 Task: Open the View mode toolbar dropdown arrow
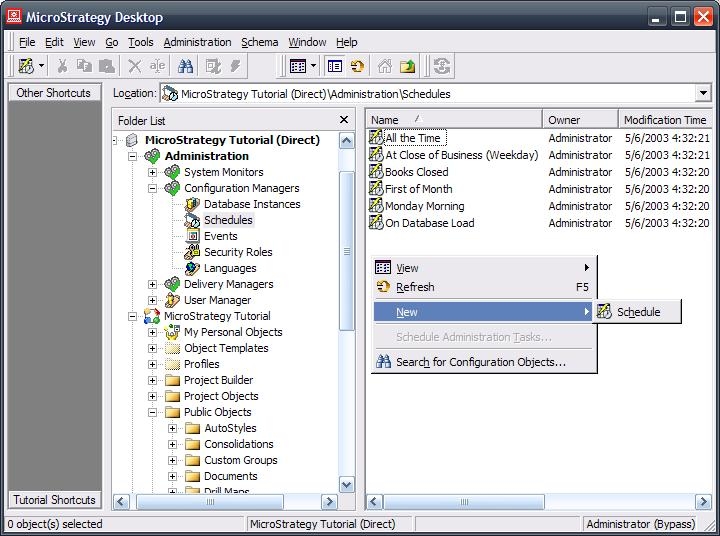pos(313,66)
